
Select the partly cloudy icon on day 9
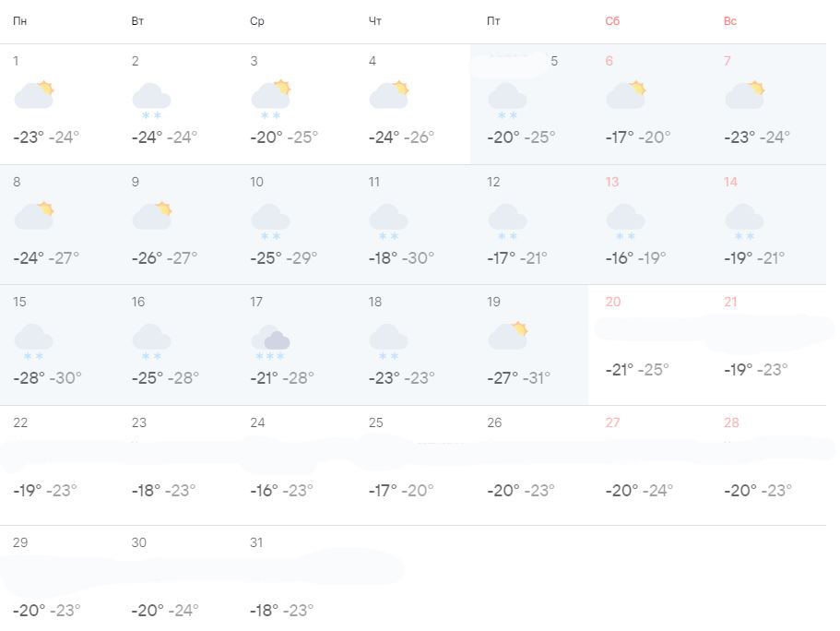point(152,216)
